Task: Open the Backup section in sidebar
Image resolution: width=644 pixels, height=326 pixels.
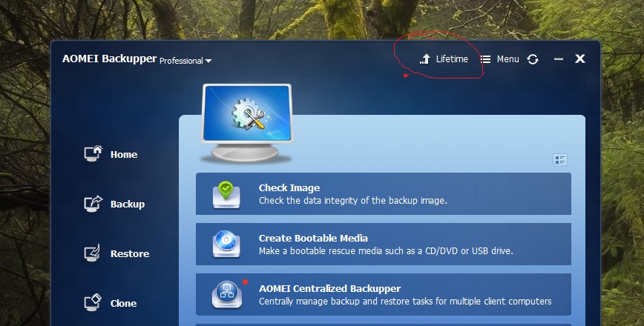Action: 114,204
